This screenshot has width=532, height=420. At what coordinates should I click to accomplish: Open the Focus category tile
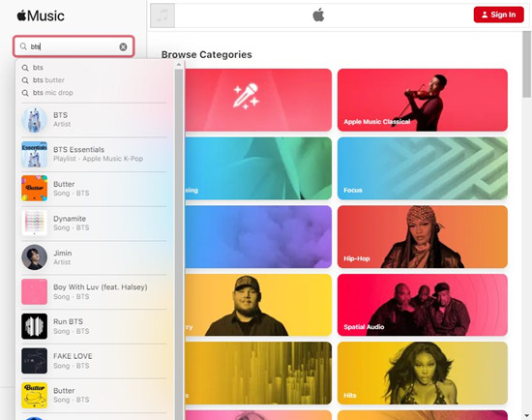coord(423,168)
